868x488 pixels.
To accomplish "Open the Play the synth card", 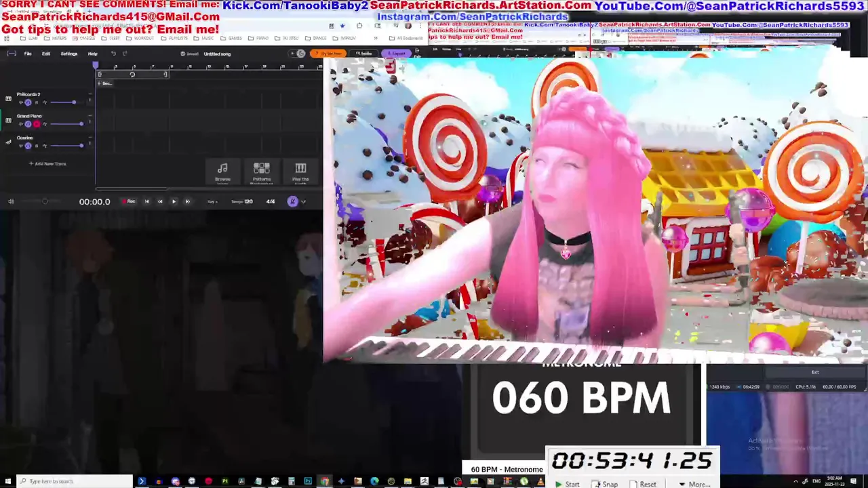I will [x=300, y=172].
